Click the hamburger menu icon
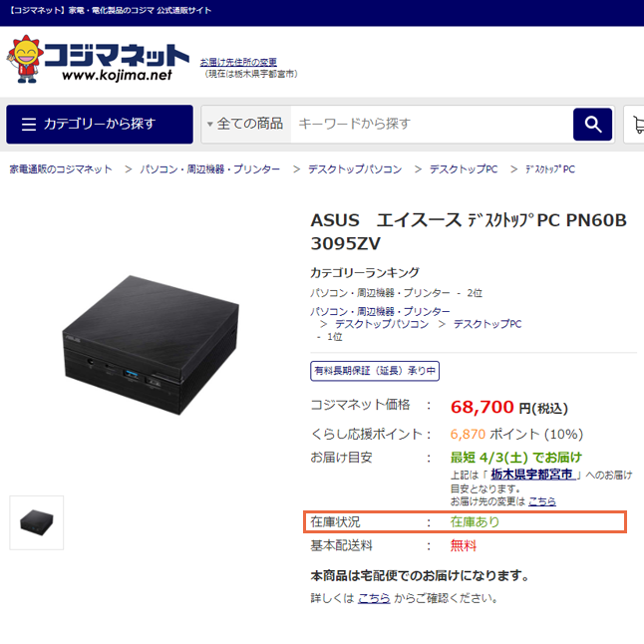 [29, 124]
